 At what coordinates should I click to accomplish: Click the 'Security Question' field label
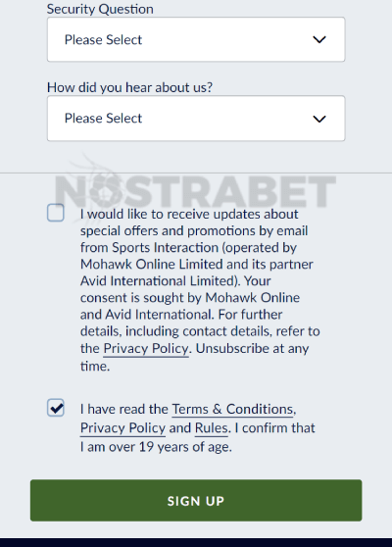(100, 9)
